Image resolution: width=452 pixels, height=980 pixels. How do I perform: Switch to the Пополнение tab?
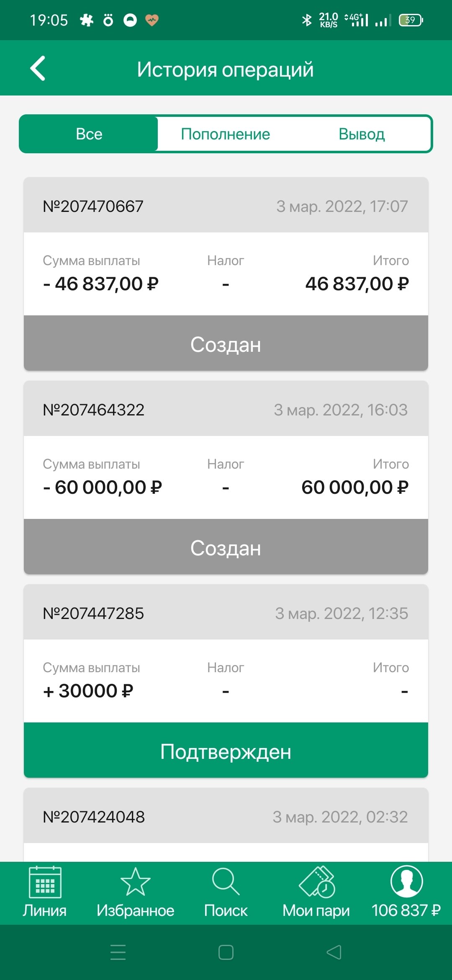pos(226,134)
